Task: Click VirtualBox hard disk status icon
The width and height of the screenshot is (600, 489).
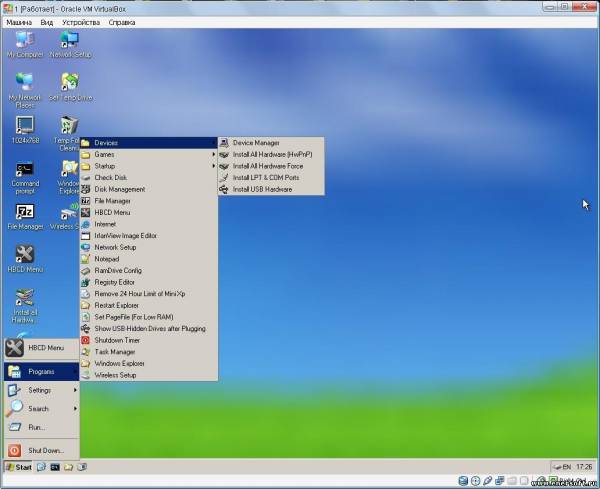Action: 463,481
